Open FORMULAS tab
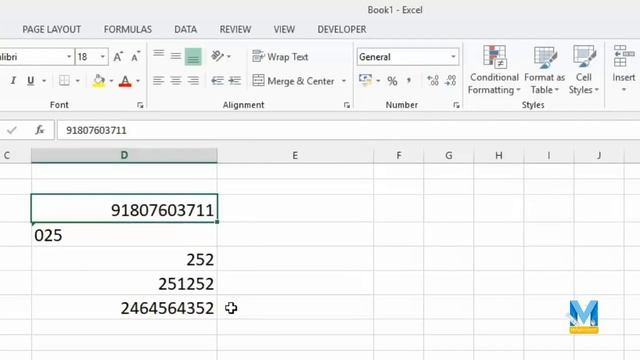Image resolution: width=640 pixels, height=360 pixels. point(128,29)
